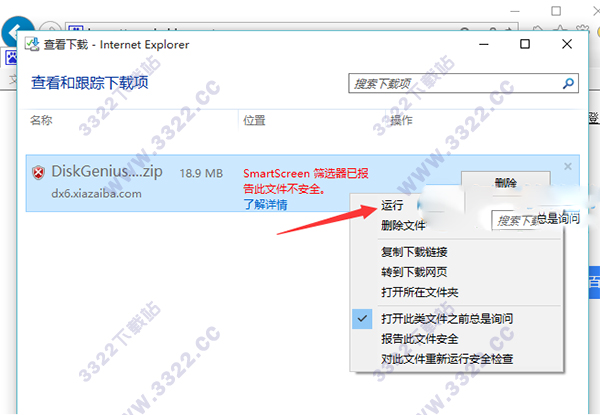Click the dx6.xiazaiba.com source text
This screenshot has width=600, height=415.
click(x=96, y=194)
